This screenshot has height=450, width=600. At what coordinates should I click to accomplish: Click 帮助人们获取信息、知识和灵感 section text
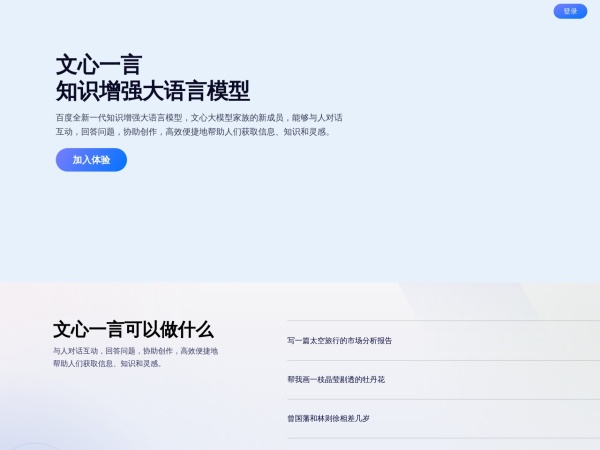tap(107, 363)
